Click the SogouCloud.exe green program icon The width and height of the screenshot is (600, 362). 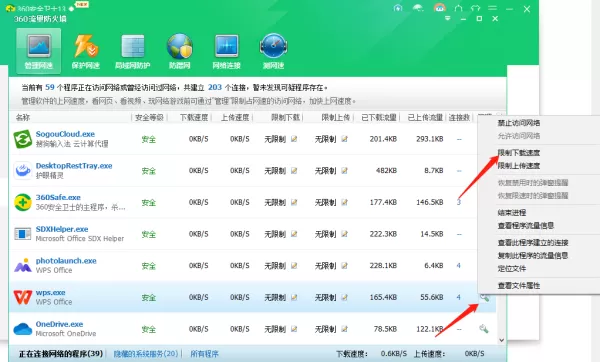pyautogui.click(x=23, y=139)
